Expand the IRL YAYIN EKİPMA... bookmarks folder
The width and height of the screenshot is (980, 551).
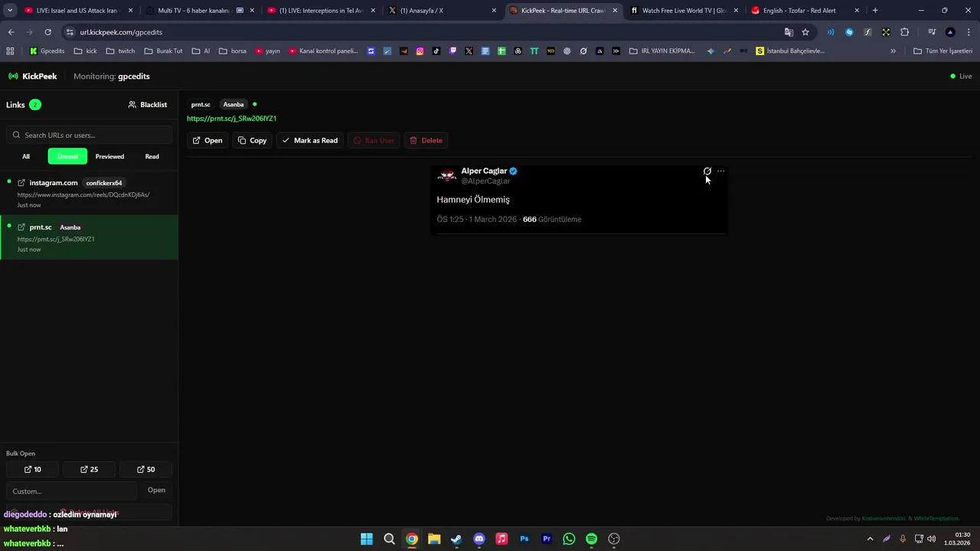tap(662, 51)
